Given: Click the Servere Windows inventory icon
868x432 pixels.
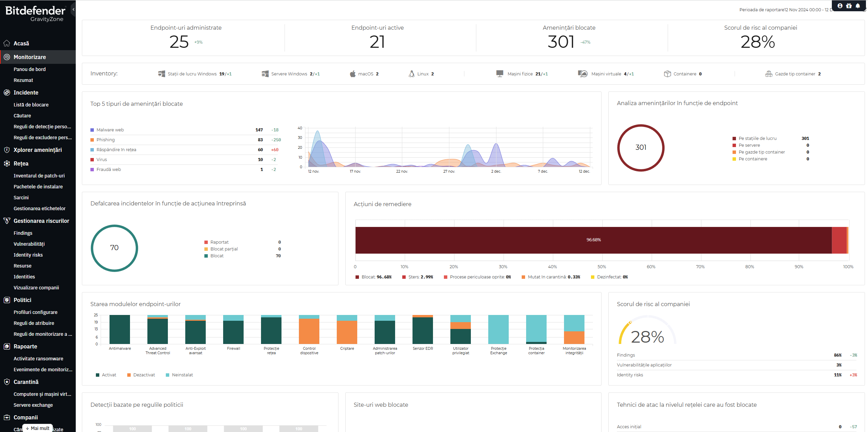Looking at the screenshot, I should coord(265,74).
